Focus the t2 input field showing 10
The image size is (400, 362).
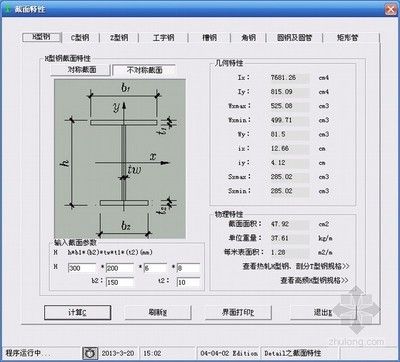coord(188,282)
